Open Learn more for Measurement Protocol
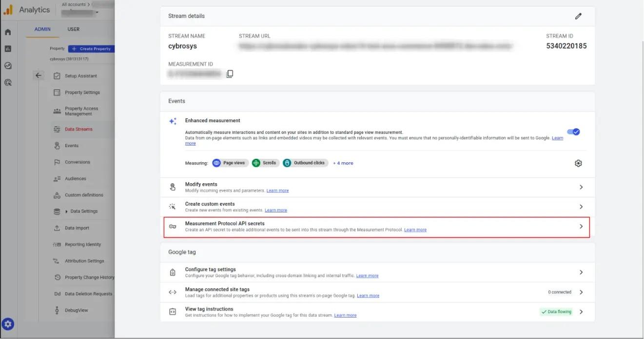 pyautogui.click(x=415, y=229)
